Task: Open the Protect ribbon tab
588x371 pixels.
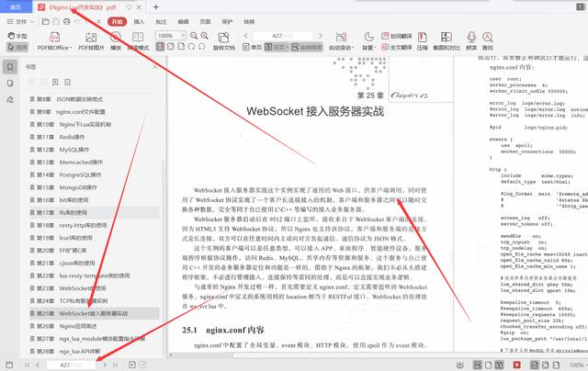Action: point(227,22)
